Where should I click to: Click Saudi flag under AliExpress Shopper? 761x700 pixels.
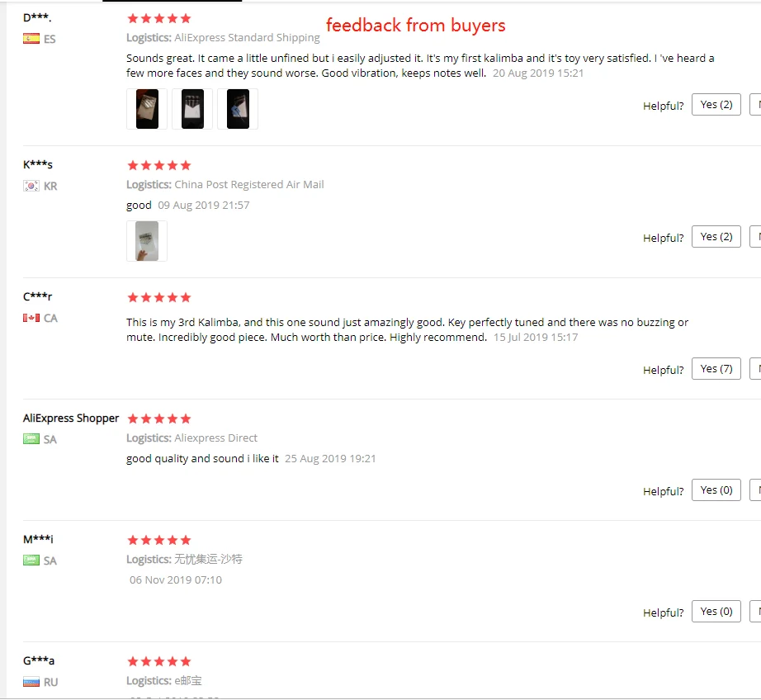coord(31,439)
